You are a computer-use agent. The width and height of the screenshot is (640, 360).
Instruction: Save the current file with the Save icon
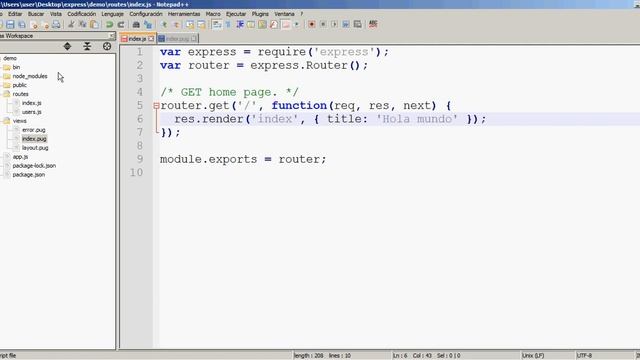[10, 24]
